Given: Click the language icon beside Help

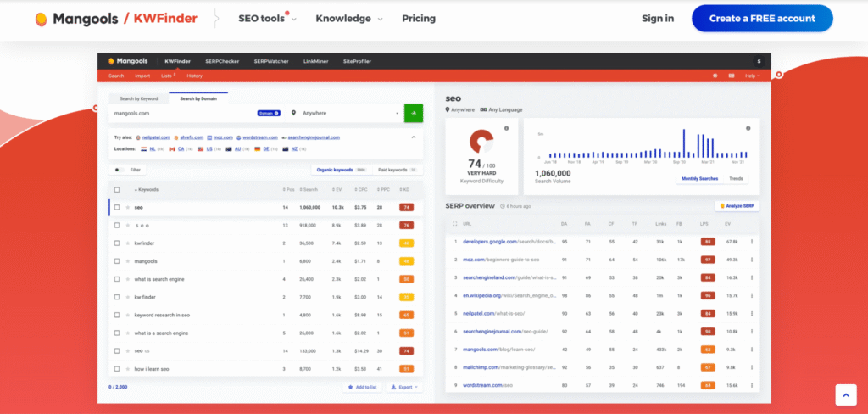Looking at the screenshot, I should (x=732, y=76).
